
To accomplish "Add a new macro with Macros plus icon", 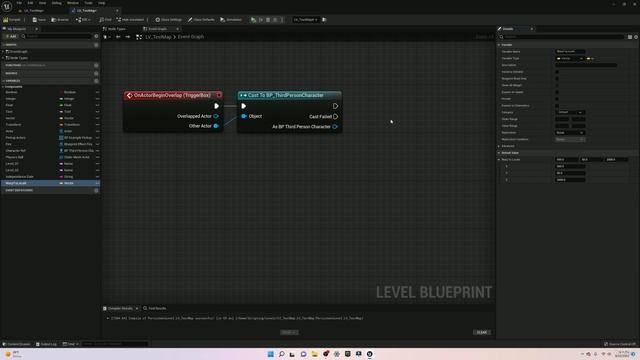I will (x=96, y=73).
